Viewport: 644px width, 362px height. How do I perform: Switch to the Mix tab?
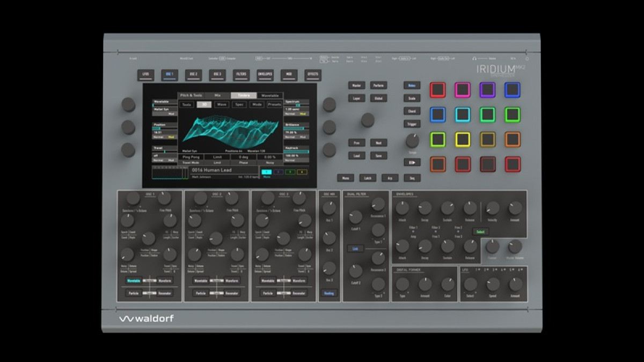click(x=217, y=95)
